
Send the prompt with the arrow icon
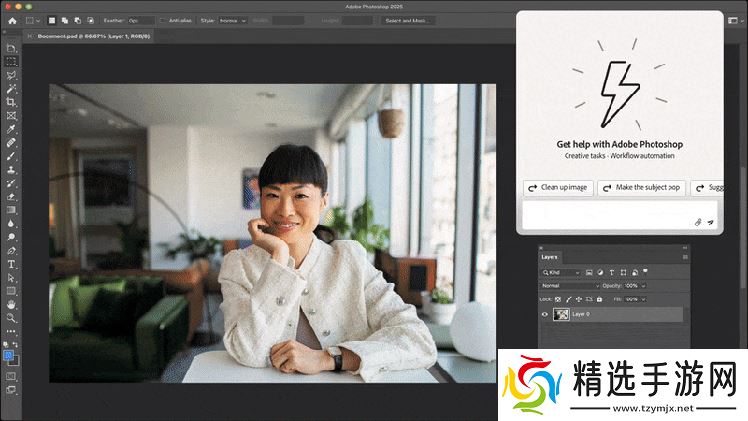tap(711, 222)
